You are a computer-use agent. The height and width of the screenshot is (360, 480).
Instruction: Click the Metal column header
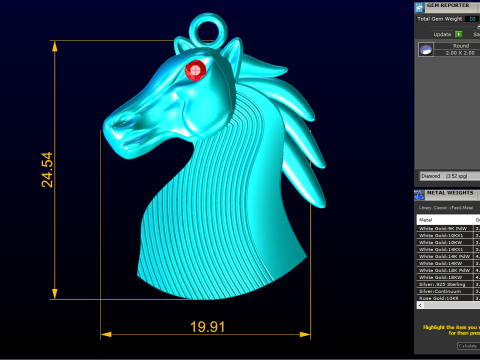445,220
